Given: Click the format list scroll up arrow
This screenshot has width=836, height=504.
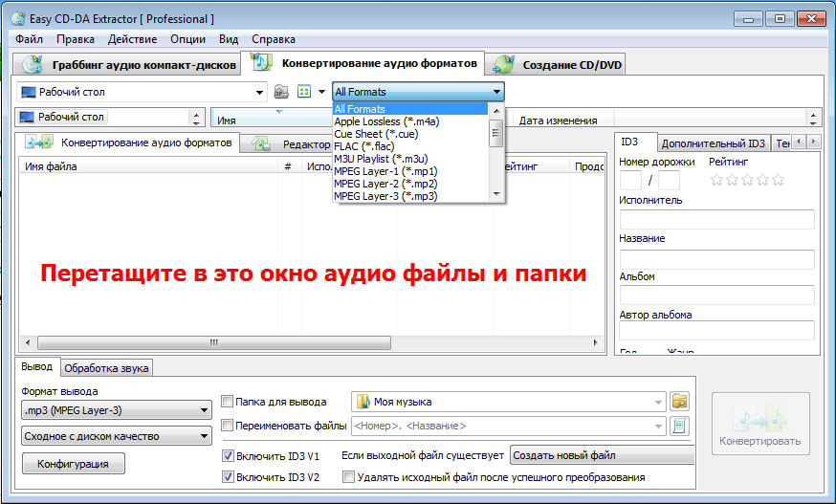Looking at the screenshot, I should pos(495,110).
